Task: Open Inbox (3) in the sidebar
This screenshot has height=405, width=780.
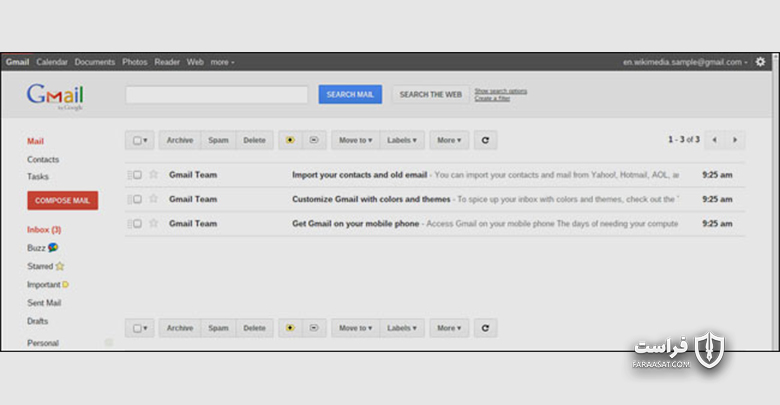Action: 44,229
